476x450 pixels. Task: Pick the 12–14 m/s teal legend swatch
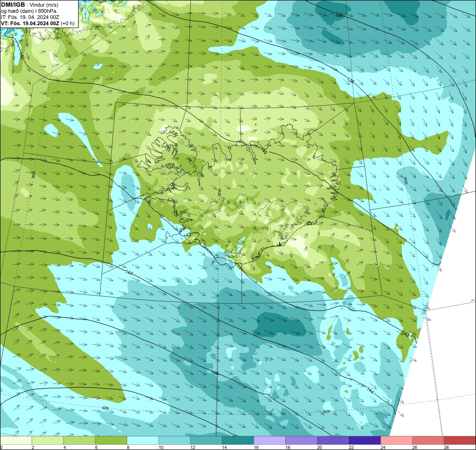(x=206, y=440)
